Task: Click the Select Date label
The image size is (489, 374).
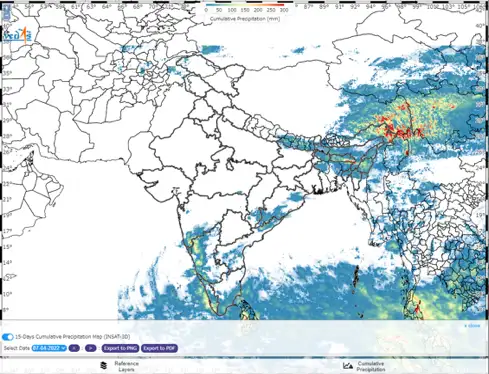Action: pos(17,348)
